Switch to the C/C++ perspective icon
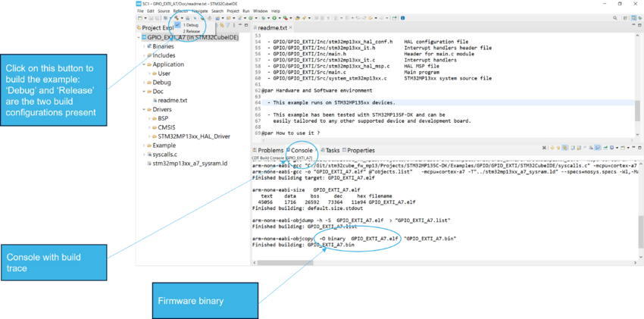The width and height of the screenshot is (644, 319). [x=634, y=18]
